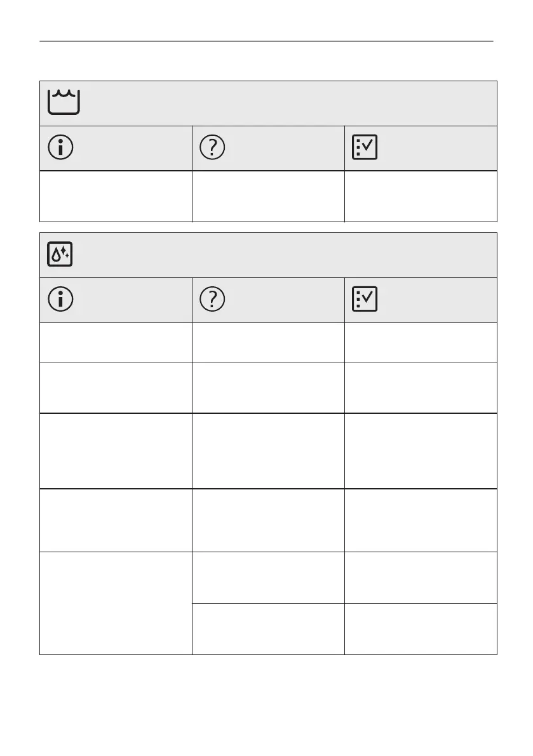Select the first empty cell below the lower checklist icon
The height and width of the screenshot is (756, 533).
pos(420,342)
